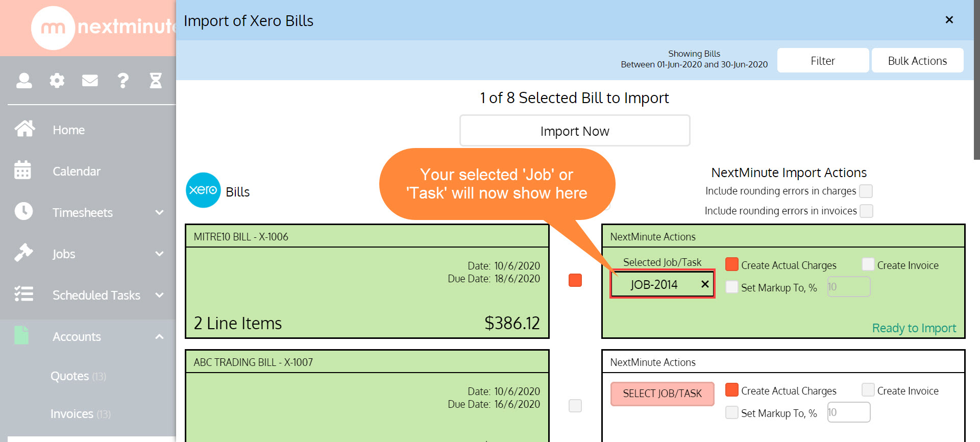Open Timesheets menu item
Image resolution: width=980 pixels, height=442 pixels.
click(x=83, y=213)
